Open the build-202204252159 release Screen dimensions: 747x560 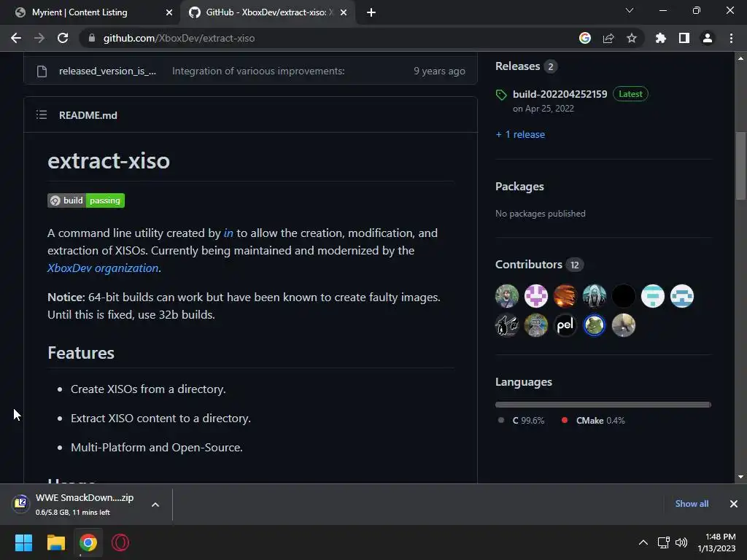point(560,94)
